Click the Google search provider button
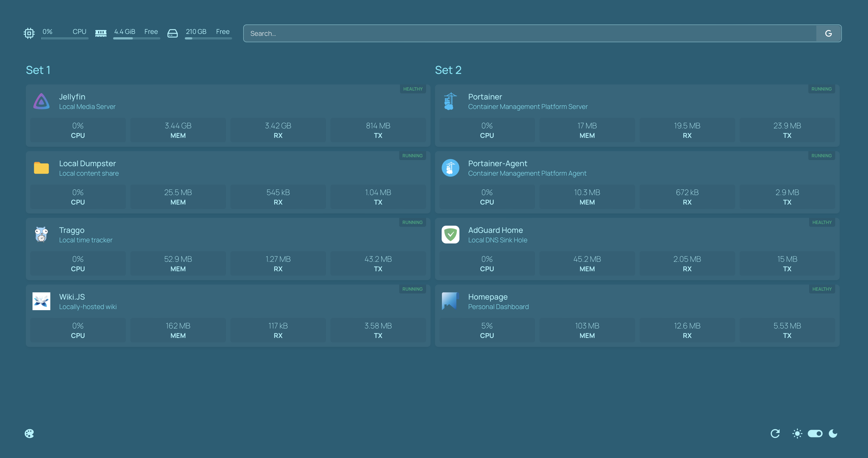Image resolution: width=868 pixels, height=458 pixels. (x=828, y=33)
